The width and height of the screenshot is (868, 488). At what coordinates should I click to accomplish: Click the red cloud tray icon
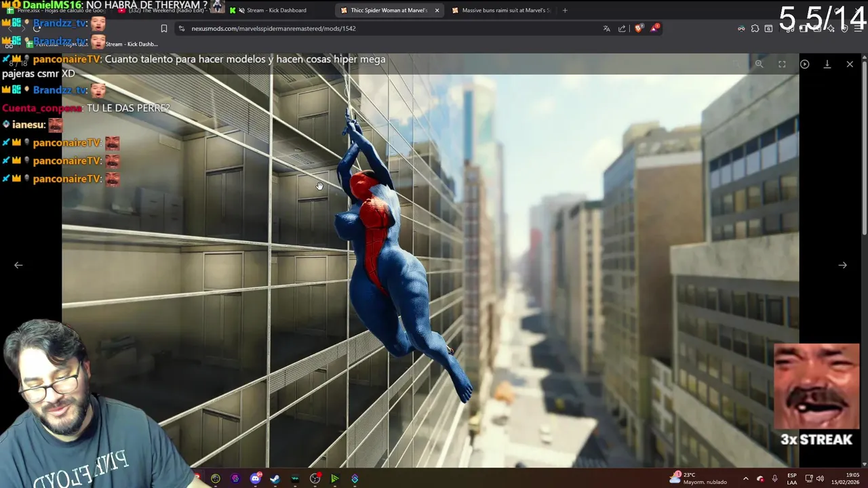[760, 479]
